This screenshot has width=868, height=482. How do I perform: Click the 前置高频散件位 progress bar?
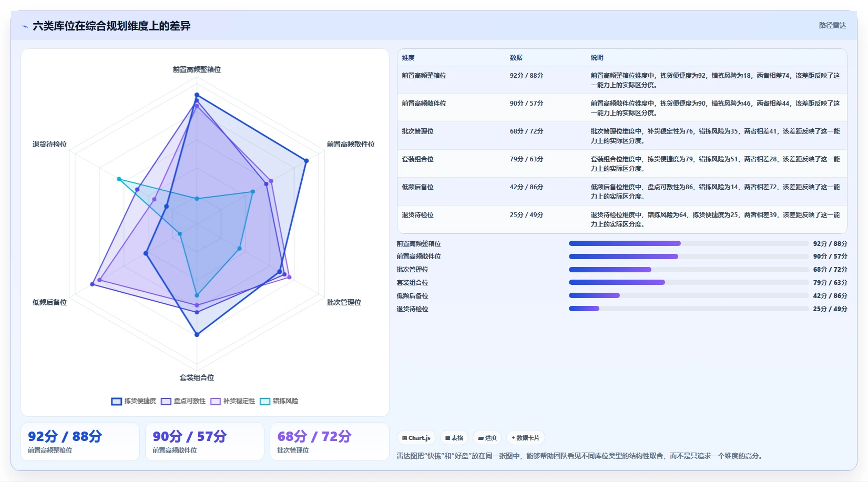689,257
